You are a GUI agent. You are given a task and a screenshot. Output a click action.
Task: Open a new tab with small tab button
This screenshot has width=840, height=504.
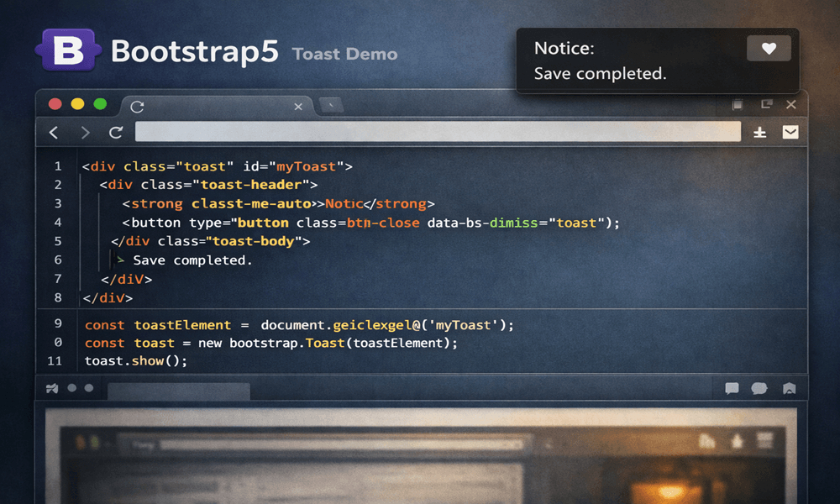(x=331, y=106)
